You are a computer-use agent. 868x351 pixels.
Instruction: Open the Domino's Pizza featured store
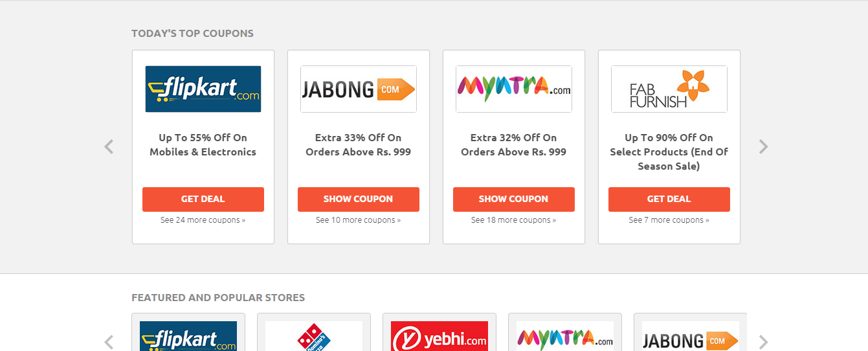point(314,336)
